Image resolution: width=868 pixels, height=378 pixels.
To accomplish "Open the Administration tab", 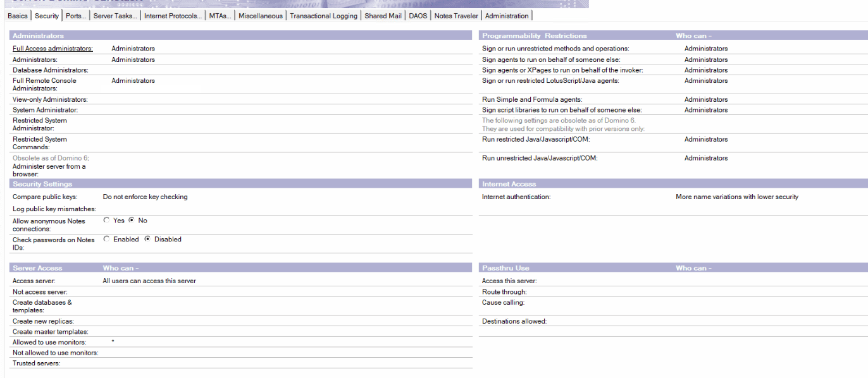I will pos(507,16).
